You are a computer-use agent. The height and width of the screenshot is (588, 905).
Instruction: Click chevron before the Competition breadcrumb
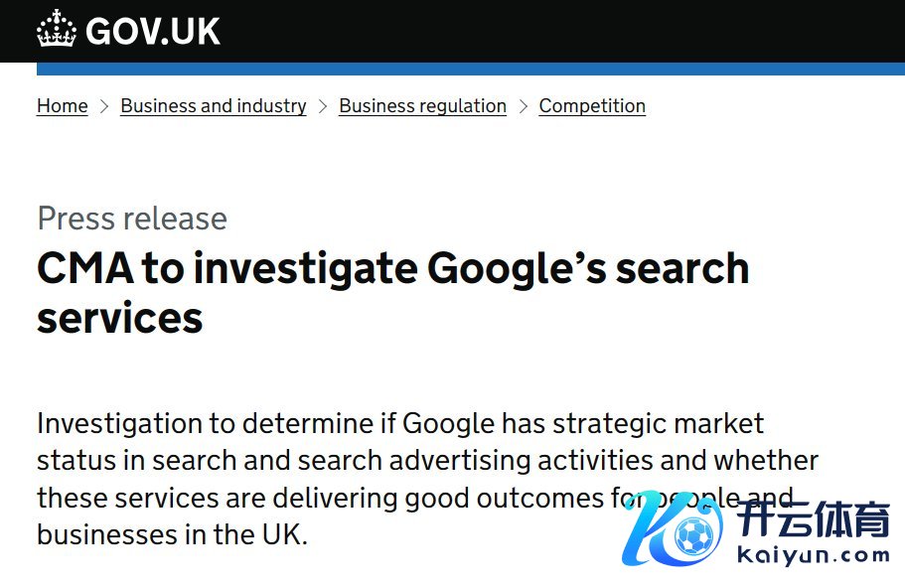[x=523, y=106]
